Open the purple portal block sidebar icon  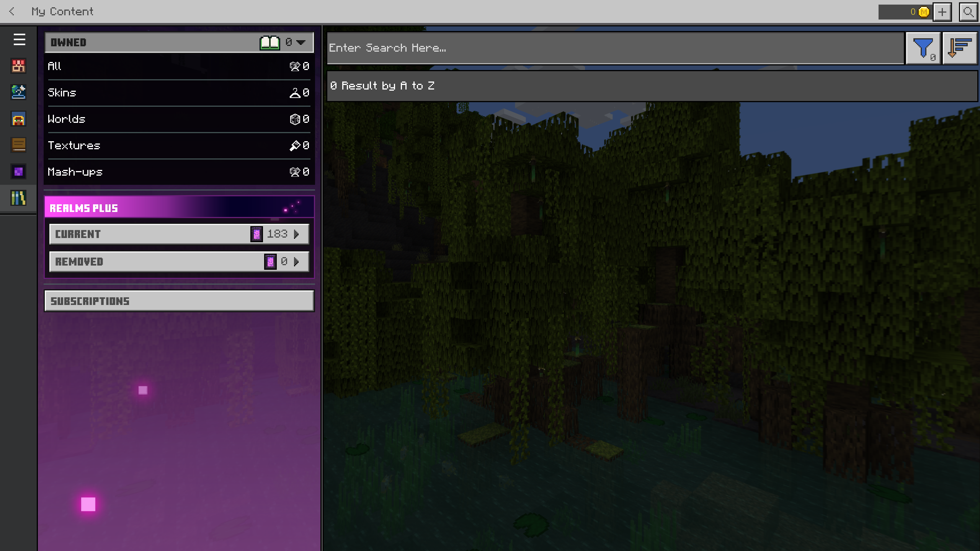pos(18,172)
